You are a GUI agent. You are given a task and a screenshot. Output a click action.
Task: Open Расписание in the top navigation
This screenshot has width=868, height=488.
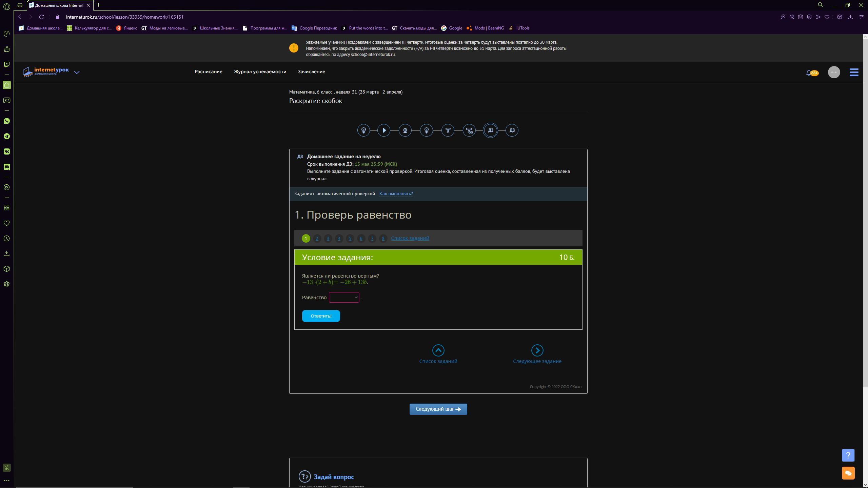click(x=208, y=72)
